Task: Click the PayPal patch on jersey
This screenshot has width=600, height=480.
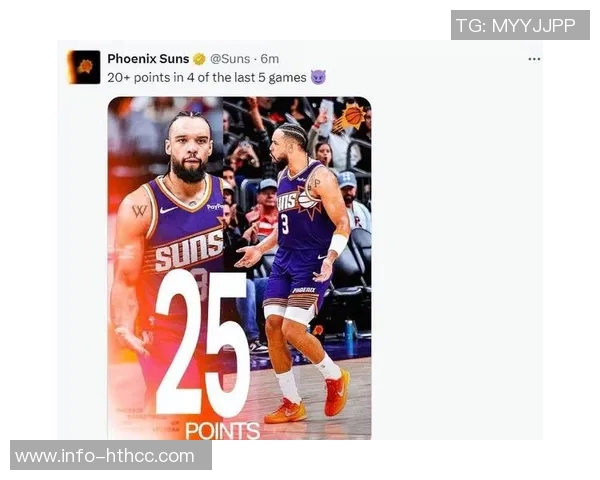Action: (x=214, y=207)
